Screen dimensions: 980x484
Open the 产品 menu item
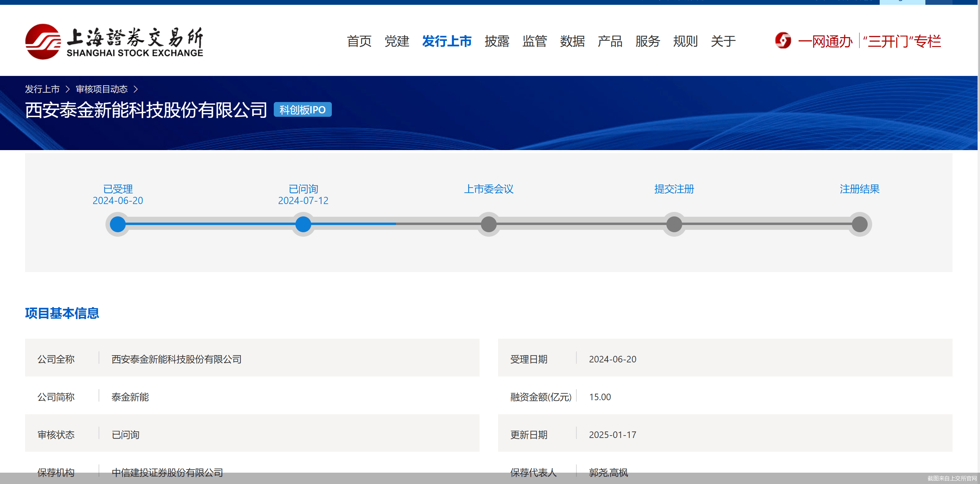(610, 41)
